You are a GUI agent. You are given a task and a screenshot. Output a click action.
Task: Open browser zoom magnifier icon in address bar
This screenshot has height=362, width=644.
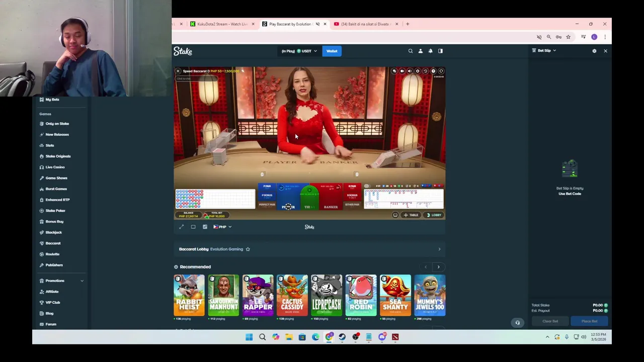(x=549, y=37)
